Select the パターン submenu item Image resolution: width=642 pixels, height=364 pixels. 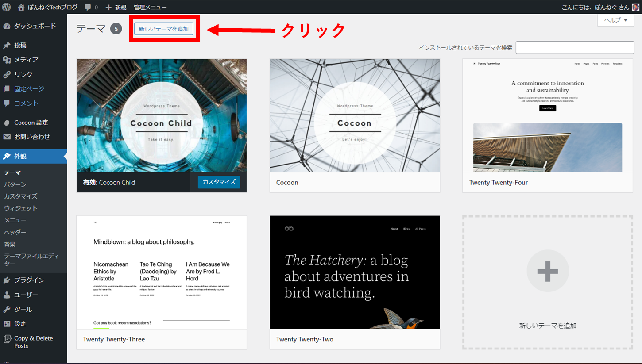click(x=15, y=184)
